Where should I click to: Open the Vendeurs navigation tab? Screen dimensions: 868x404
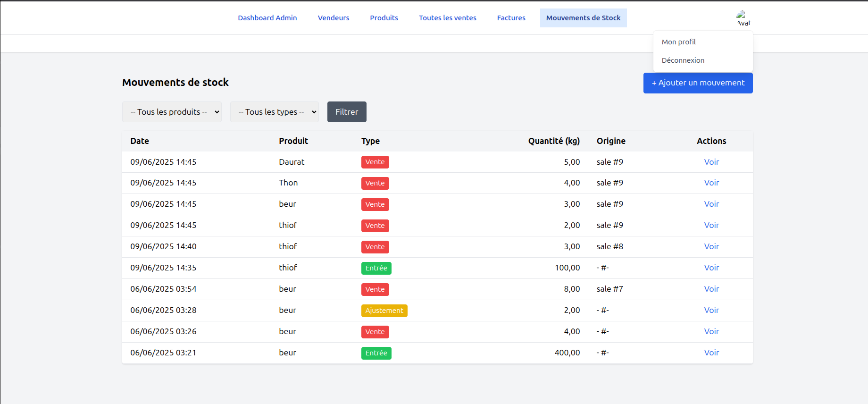333,18
